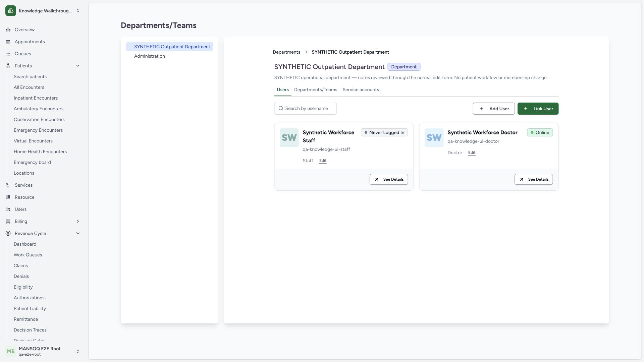Open the facility switcher chevrons
Image resolution: width=644 pixels, height=362 pixels.
tap(78, 11)
